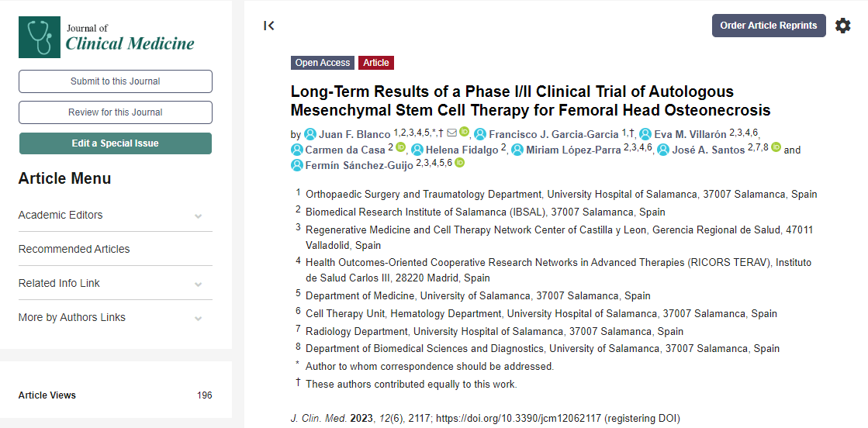This screenshot has height=428, width=868.
Task: Open José A. Santos's ORCID icon
Action: point(776,147)
